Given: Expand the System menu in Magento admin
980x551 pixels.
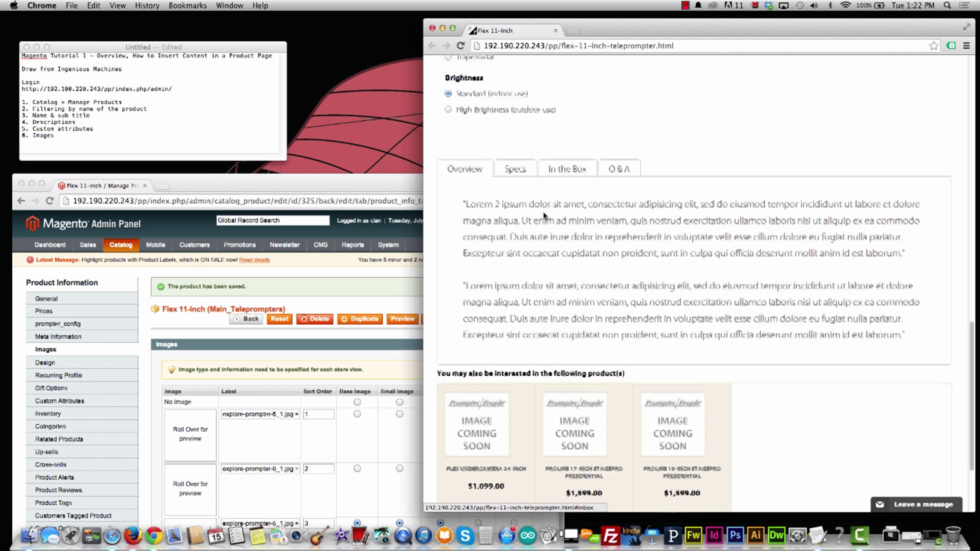Looking at the screenshot, I should [x=388, y=245].
